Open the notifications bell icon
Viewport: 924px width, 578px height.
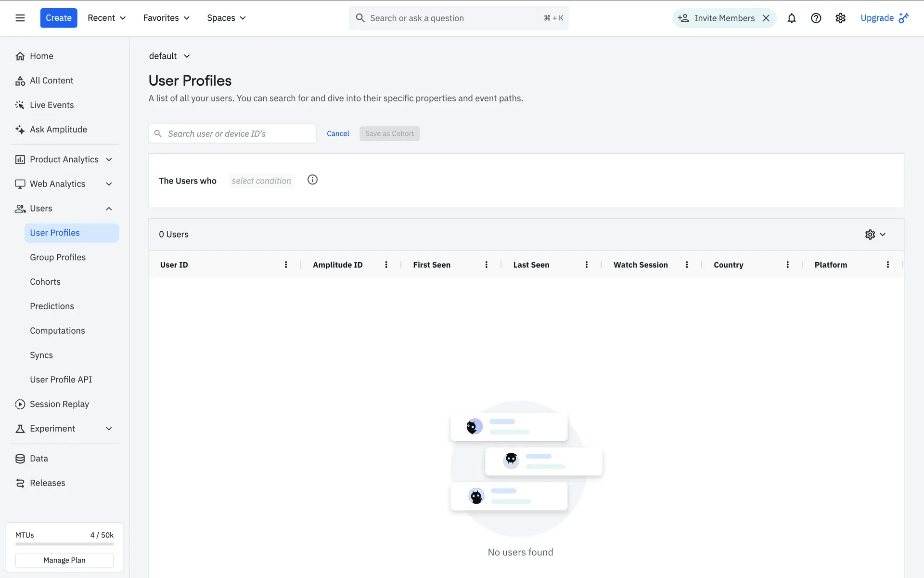click(x=792, y=18)
